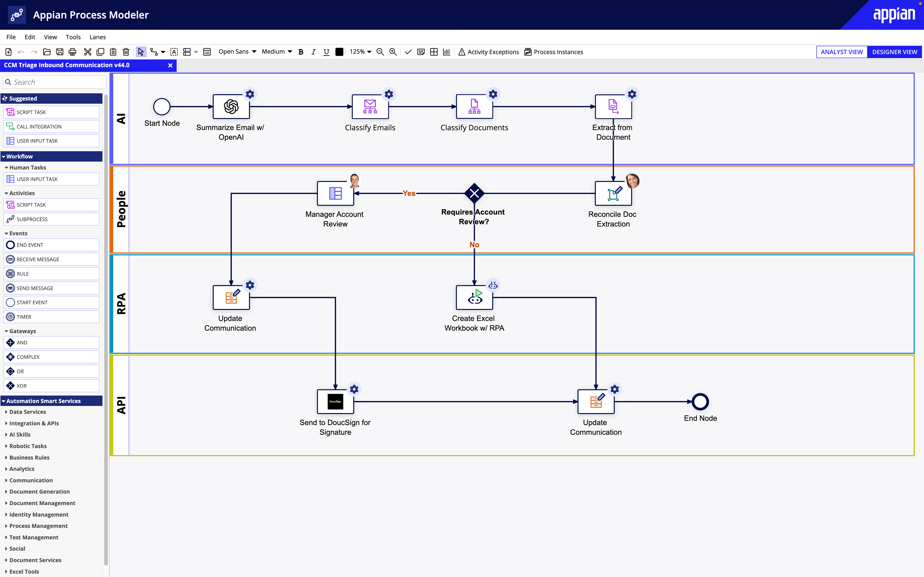
Task: Click the validate checkmark icon in the toolbar
Action: pyautogui.click(x=408, y=52)
